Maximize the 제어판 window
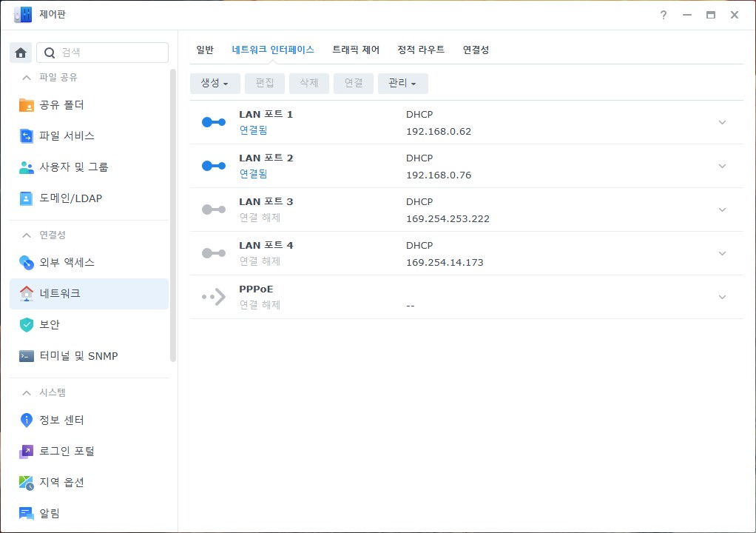This screenshot has width=756, height=533. point(711,15)
